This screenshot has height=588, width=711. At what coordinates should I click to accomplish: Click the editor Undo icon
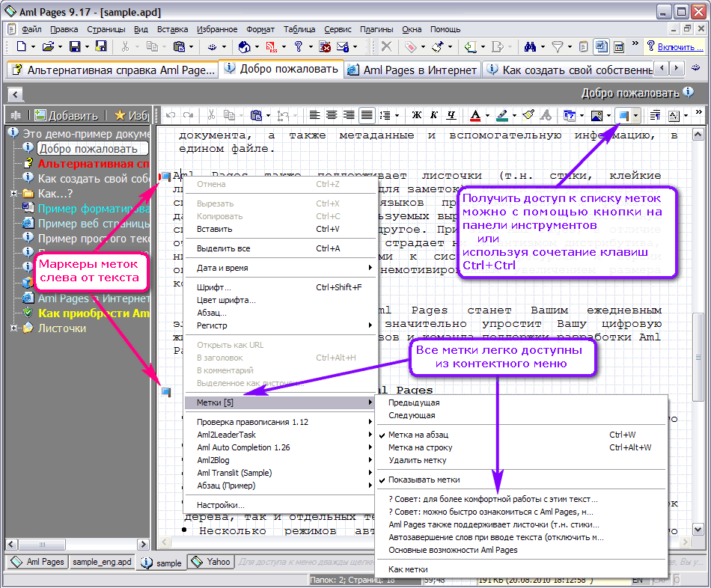(171, 115)
